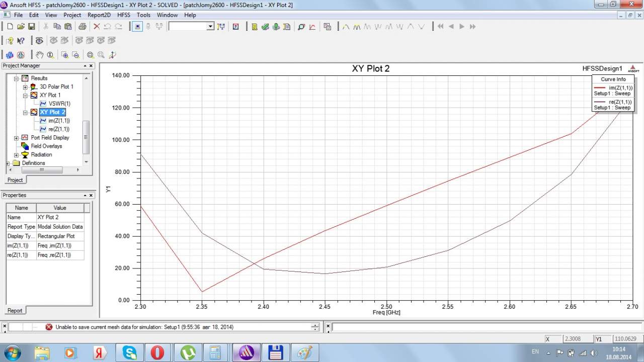Click the red X delete icon
Image resolution: width=644 pixels, height=362 pixels.
click(97, 27)
